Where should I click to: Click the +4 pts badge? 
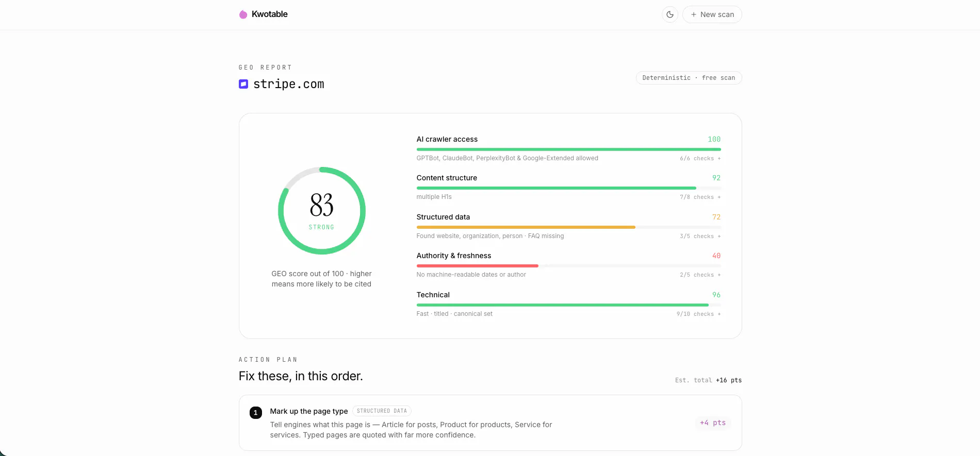pos(713,423)
